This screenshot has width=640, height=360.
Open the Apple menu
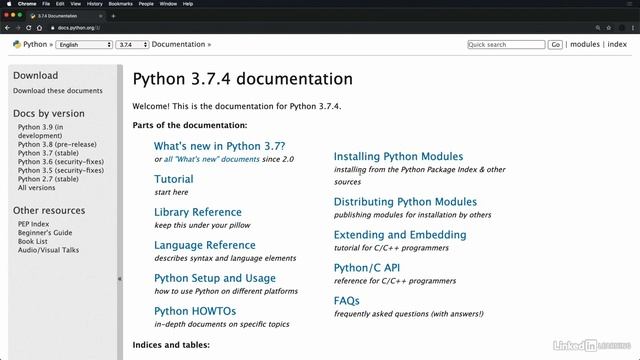click(x=9, y=4)
